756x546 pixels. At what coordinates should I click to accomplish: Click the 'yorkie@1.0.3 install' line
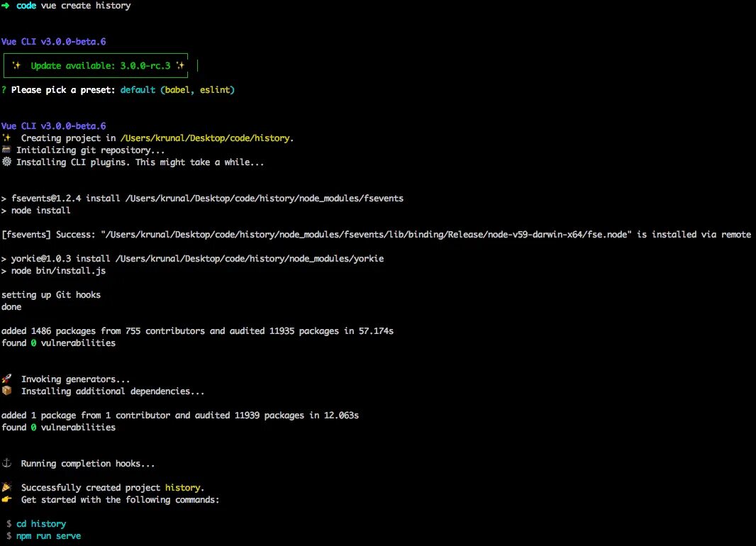point(192,258)
